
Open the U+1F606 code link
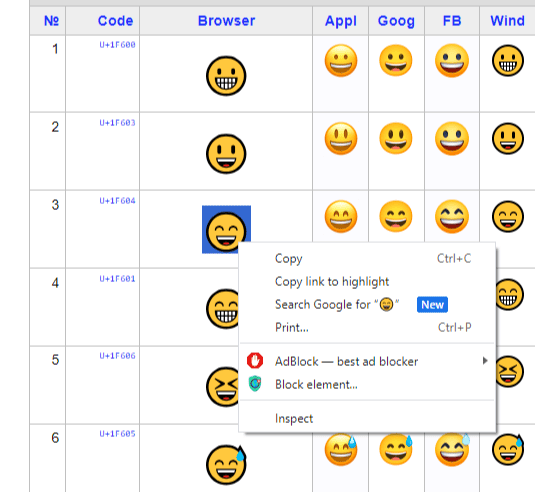[117, 356]
